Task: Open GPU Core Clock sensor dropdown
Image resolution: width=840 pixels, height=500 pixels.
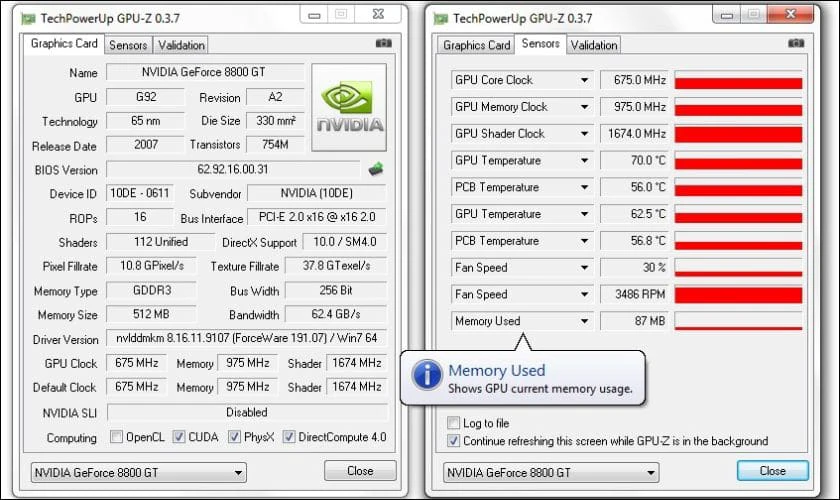Action: [x=584, y=80]
